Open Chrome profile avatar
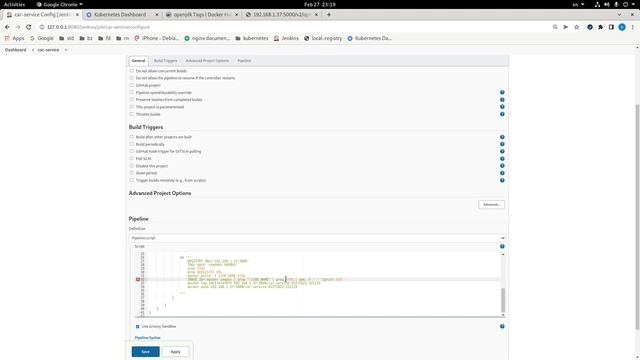This screenshot has width=640, height=360. 622,27
